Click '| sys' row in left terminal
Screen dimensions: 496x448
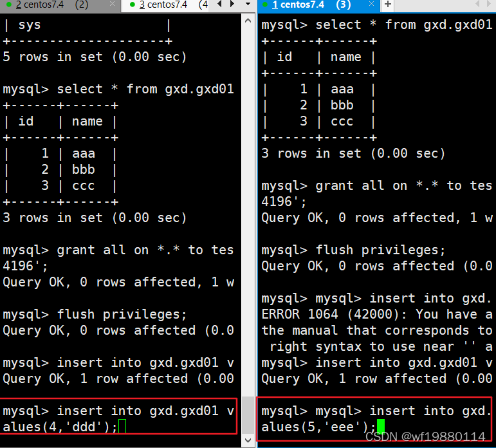(87, 25)
